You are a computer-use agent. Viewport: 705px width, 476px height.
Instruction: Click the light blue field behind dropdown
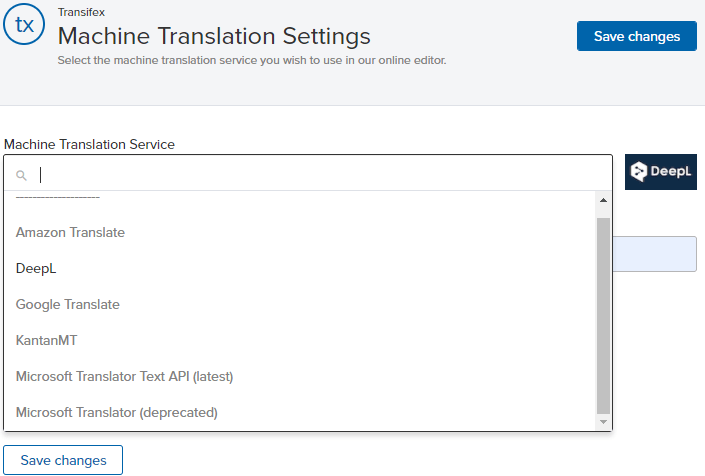655,254
